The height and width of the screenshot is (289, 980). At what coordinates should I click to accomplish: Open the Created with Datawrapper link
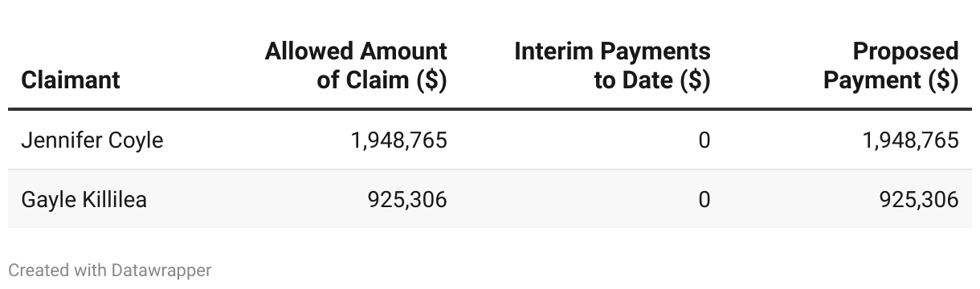point(110,271)
